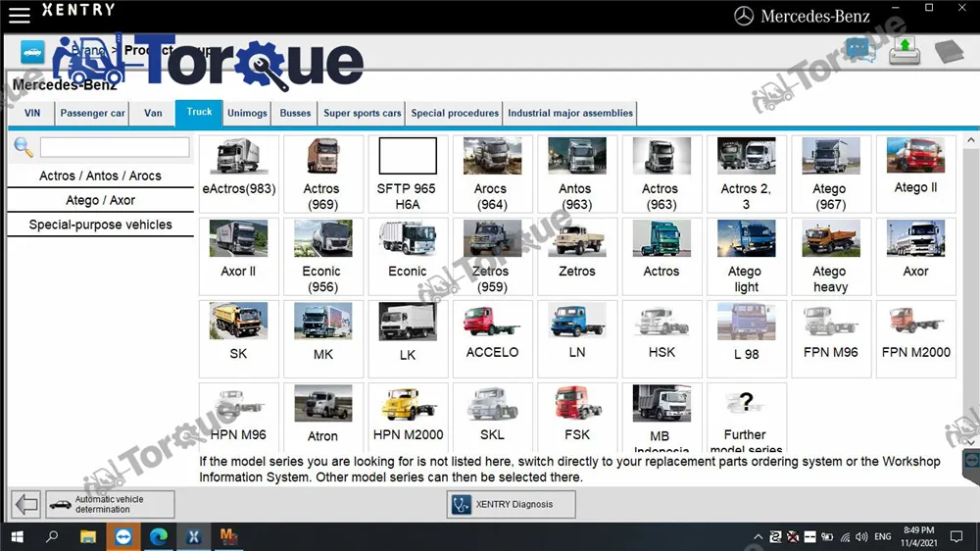
Task: Select the Zetros (959) truck model
Action: 493,257
